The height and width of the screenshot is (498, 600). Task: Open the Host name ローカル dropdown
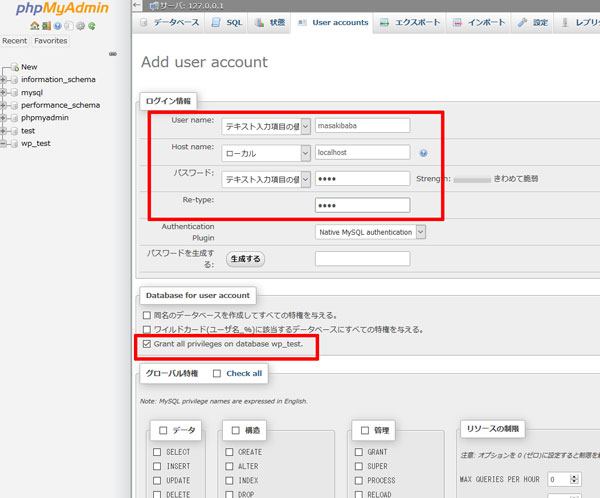click(266, 153)
